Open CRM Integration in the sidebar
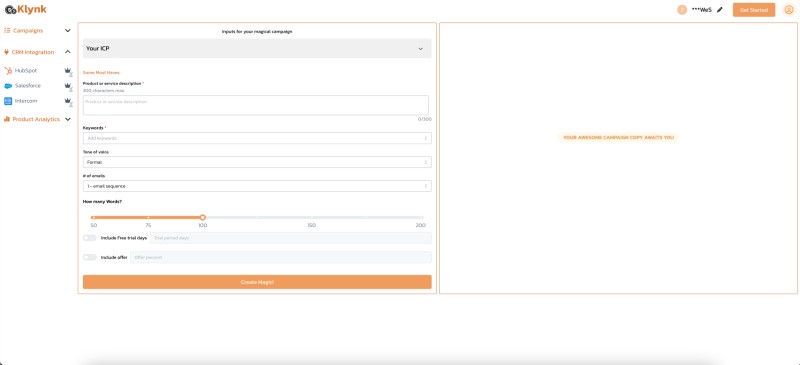 [x=33, y=52]
